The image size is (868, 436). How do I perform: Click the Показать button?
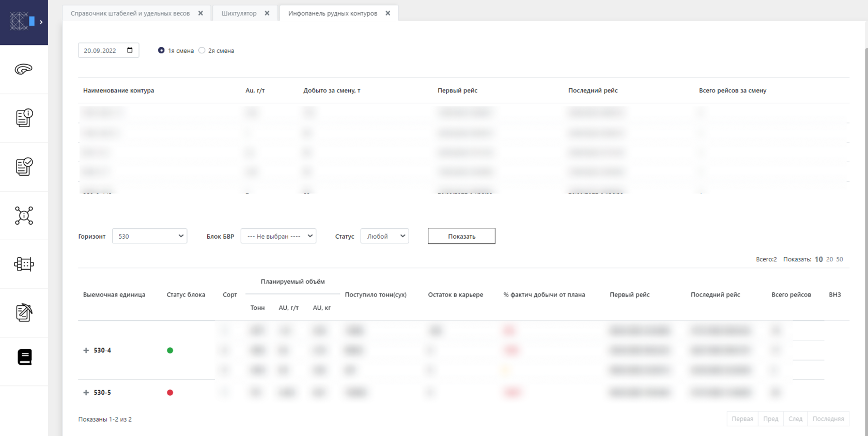pos(461,236)
